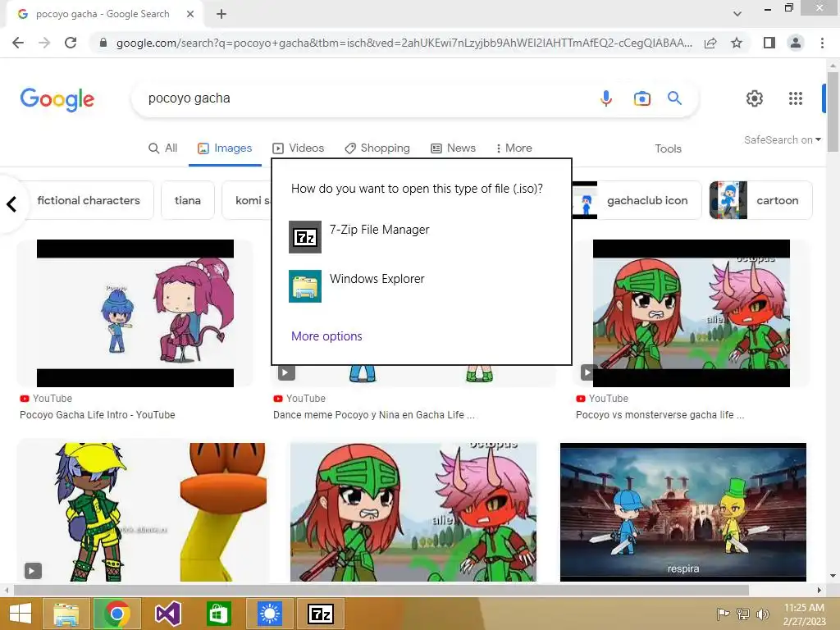Click the share page icon in address bar
This screenshot has width=840, height=630.
pyautogui.click(x=710, y=43)
